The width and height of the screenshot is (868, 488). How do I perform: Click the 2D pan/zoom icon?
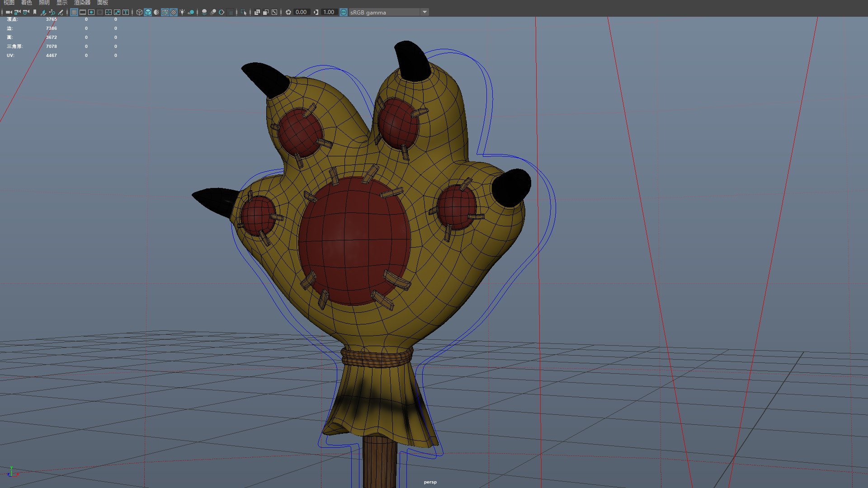pos(52,12)
